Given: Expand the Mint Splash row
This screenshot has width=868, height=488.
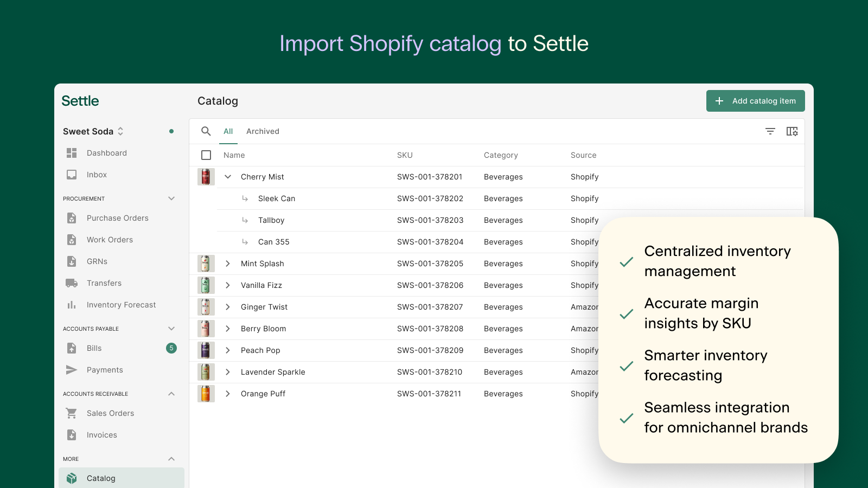Looking at the screenshot, I should pos(228,264).
